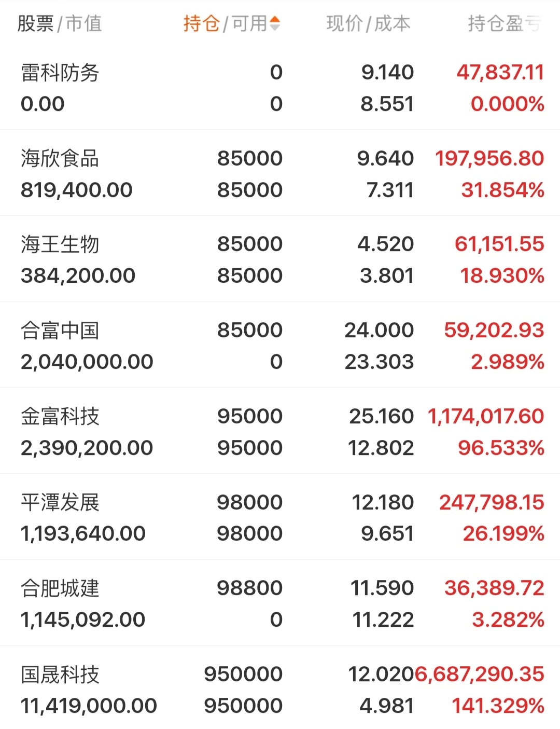Image resolution: width=560 pixels, height=729 pixels.
Task: Open the 合富中国 stock name
Action: point(60,331)
